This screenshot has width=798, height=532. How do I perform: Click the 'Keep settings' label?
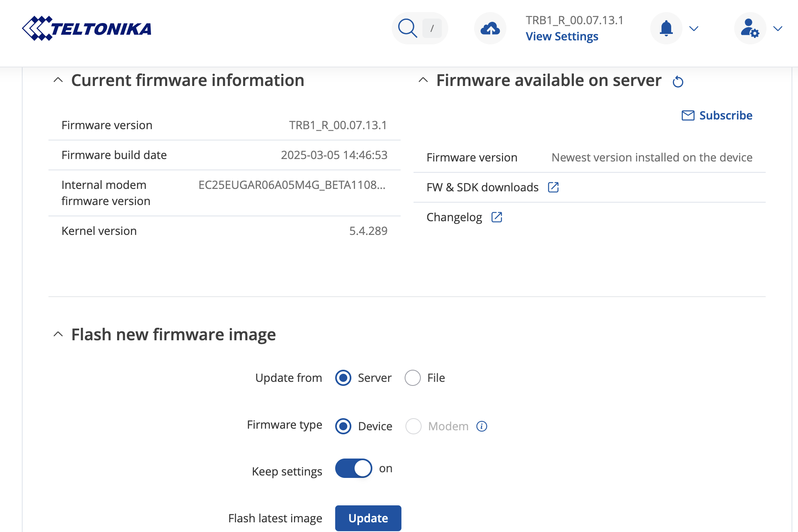[x=287, y=471]
